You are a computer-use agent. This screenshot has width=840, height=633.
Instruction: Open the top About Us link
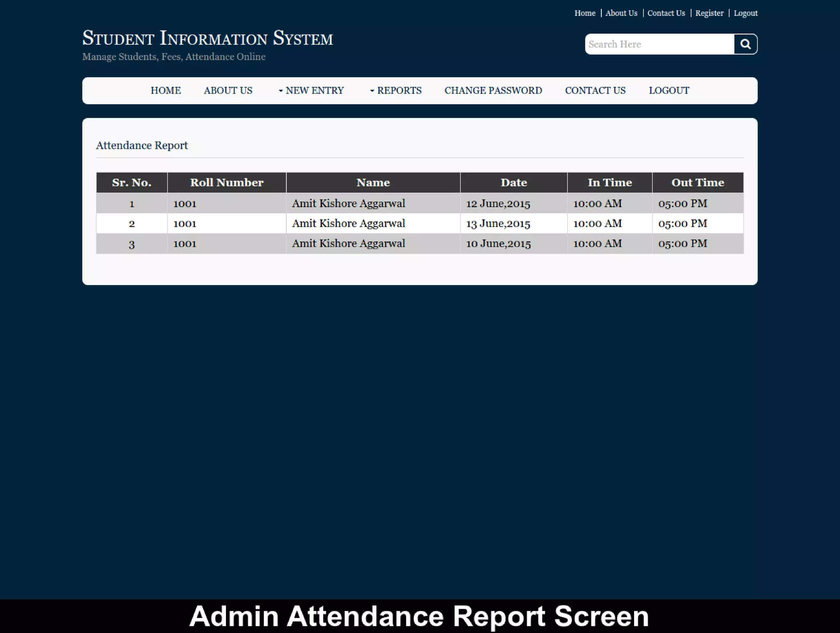621,13
